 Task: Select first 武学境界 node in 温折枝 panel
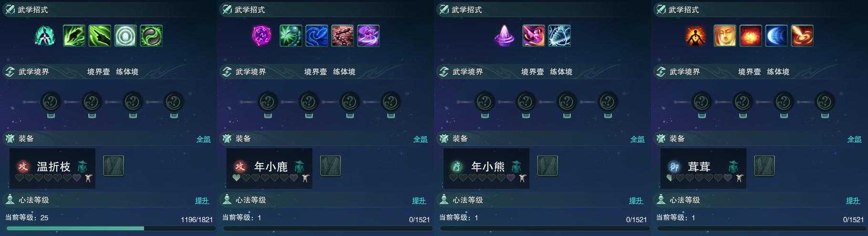point(51,102)
